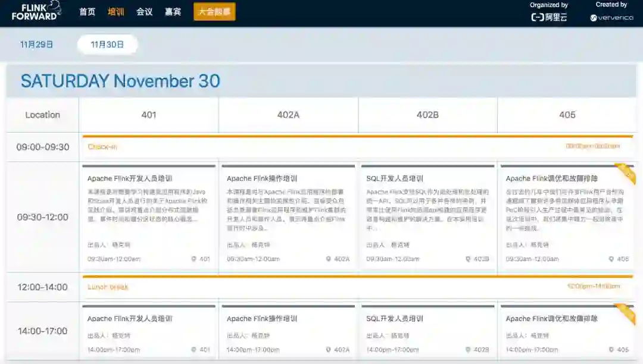
Task: Open morning SQL开发人员培训 session title
Action: 395,178
